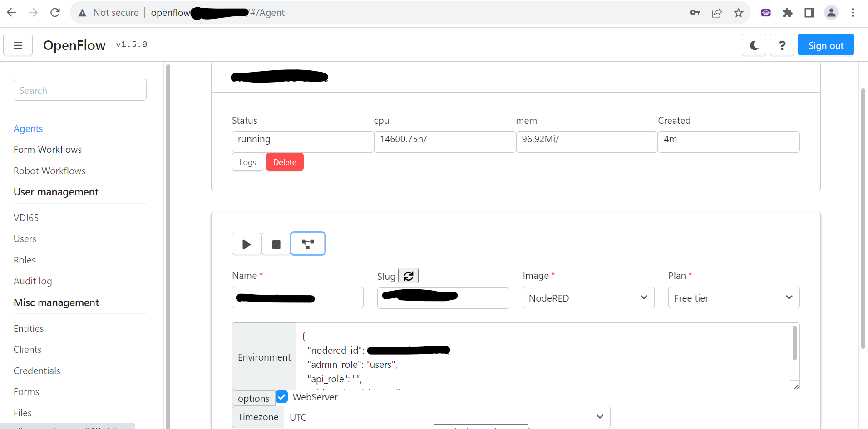Reload the page in the browser
Screen dimensions: 868x429
pos(55,13)
